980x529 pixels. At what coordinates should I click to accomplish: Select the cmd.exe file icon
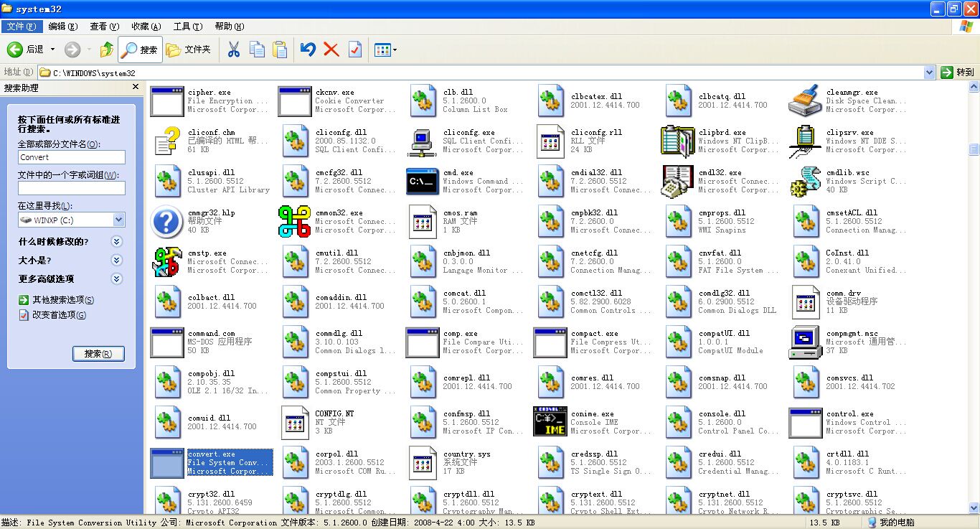tap(423, 182)
